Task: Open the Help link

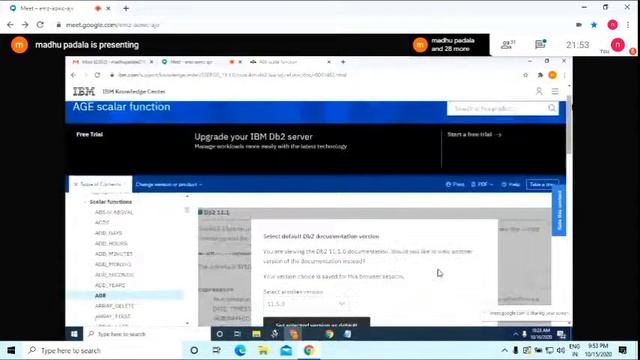Action: 511,184
